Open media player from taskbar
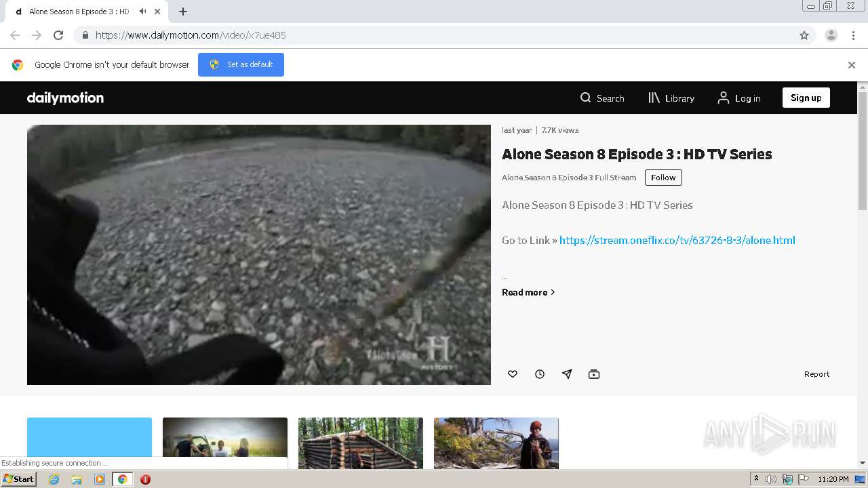The height and width of the screenshot is (488, 868). (x=100, y=479)
